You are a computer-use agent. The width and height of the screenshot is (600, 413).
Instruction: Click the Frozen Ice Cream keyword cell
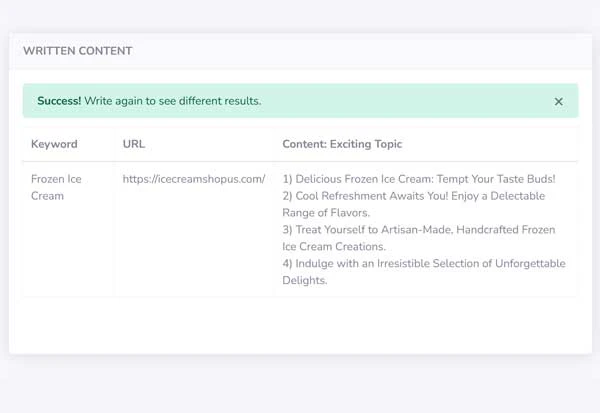[x=56, y=187]
